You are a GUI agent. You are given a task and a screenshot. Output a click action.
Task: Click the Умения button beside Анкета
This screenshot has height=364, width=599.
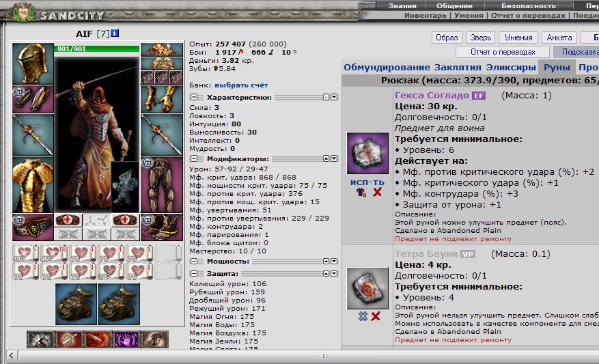518,38
